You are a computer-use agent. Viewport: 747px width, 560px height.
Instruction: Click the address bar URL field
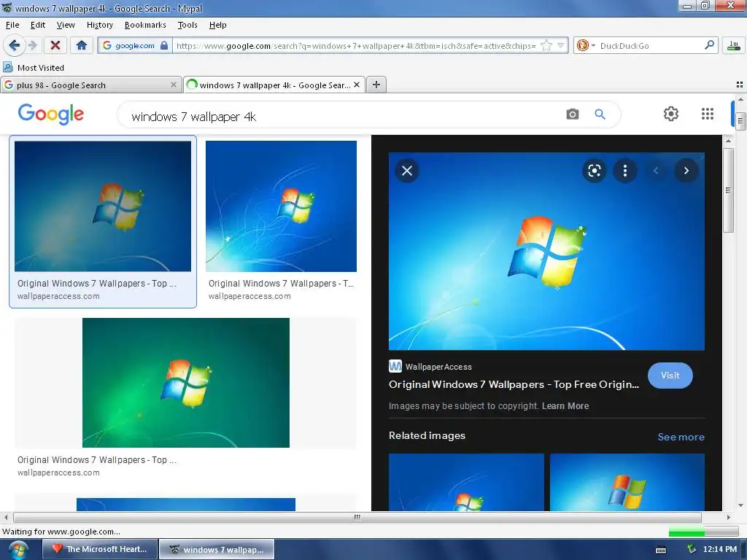coord(356,46)
